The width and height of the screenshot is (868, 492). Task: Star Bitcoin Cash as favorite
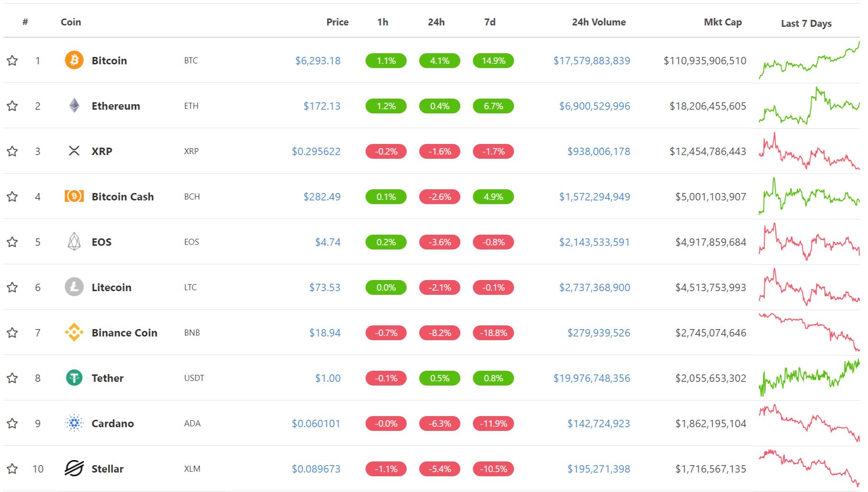tap(12, 196)
